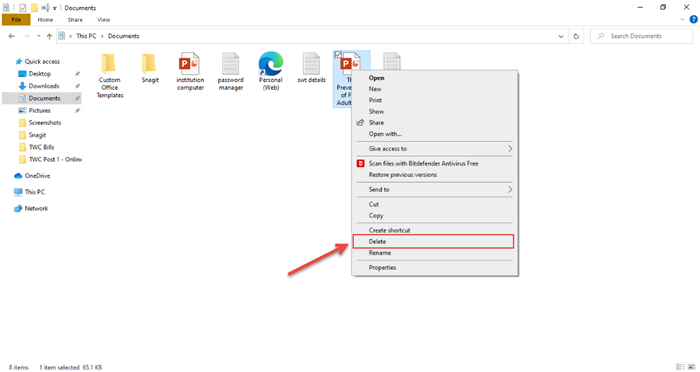Select TWC Bills folder in sidebar

42,147
